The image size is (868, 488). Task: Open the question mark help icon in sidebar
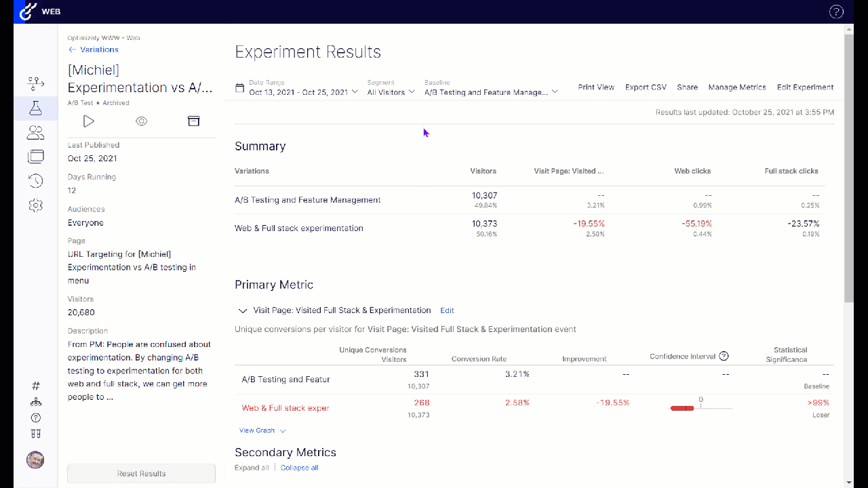36,418
